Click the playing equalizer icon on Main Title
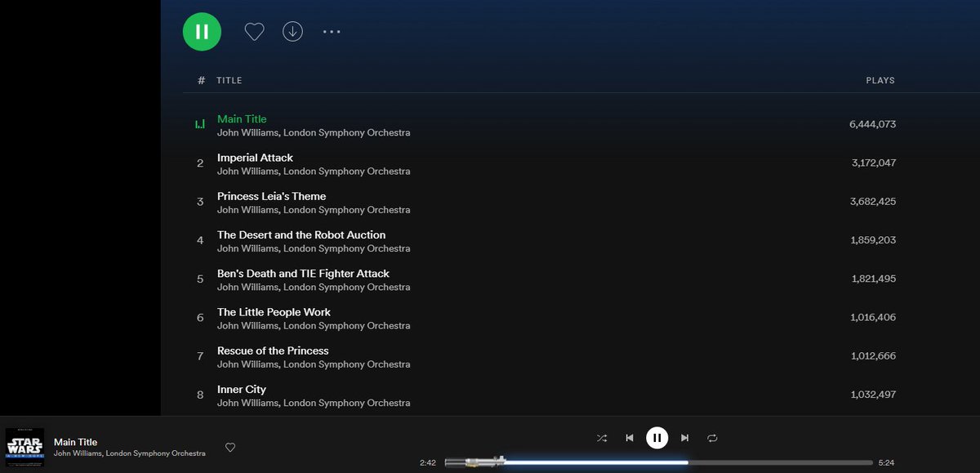The height and width of the screenshot is (473, 980). click(x=200, y=125)
